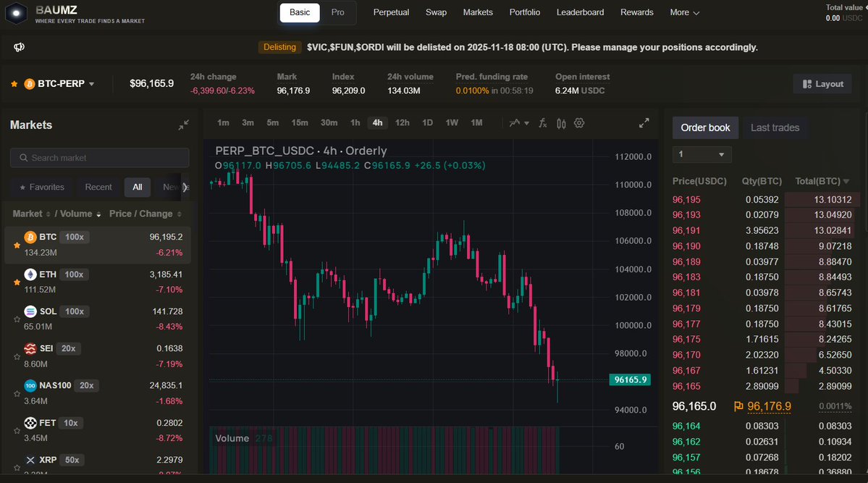The height and width of the screenshot is (483, 868).
Task: Select the 15m chart interval
Action: [300, 123]
